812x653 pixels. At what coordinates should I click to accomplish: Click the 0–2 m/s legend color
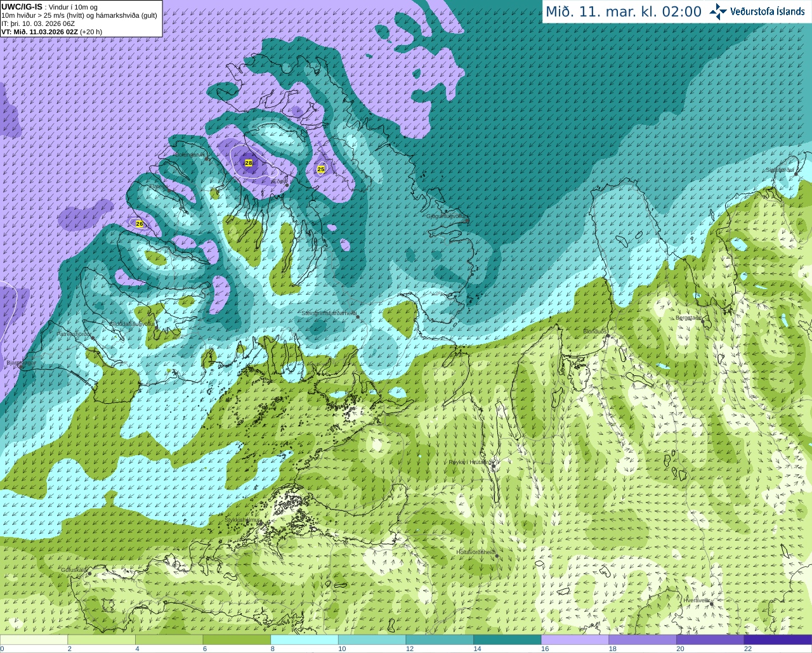[34, 640]
